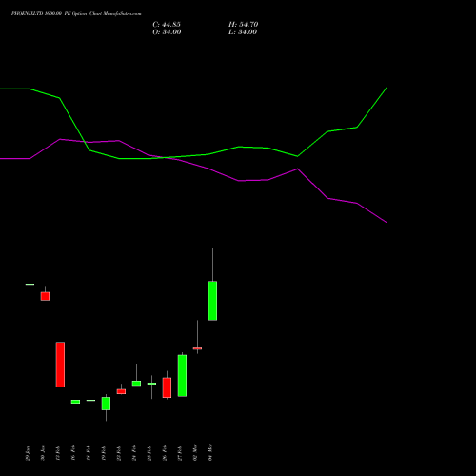476x476 pixels.
Task: Select the 24 Feb date label
Action: pyautogui.click(x=134, y=453)
